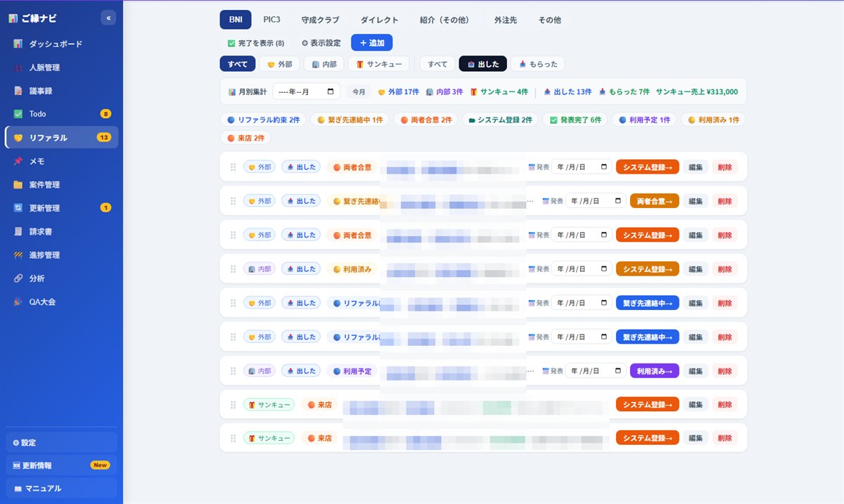This screenshot has width=844, height=504.
Task: Open 更新情報 marked New
Action: click(61, 465)
